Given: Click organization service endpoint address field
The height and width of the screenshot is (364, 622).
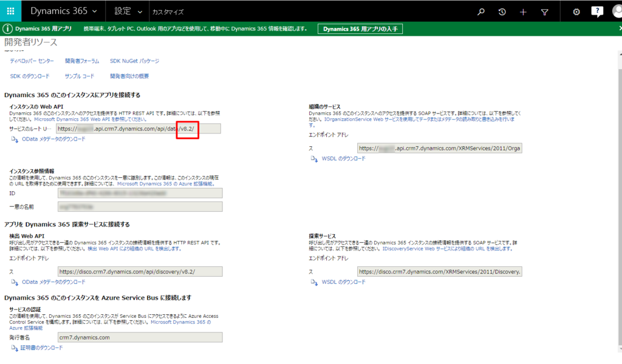Looking at the screenshot, I should click(x=440, y=148).
